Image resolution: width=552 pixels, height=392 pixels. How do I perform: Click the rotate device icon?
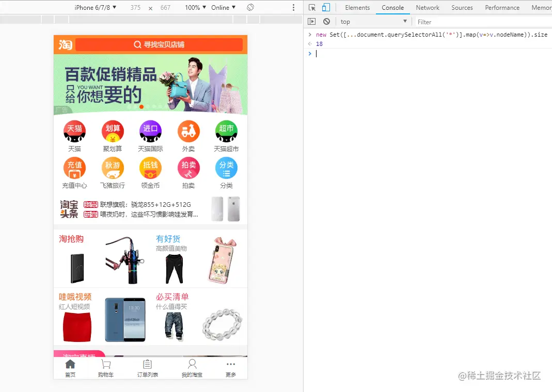(250, 7)
